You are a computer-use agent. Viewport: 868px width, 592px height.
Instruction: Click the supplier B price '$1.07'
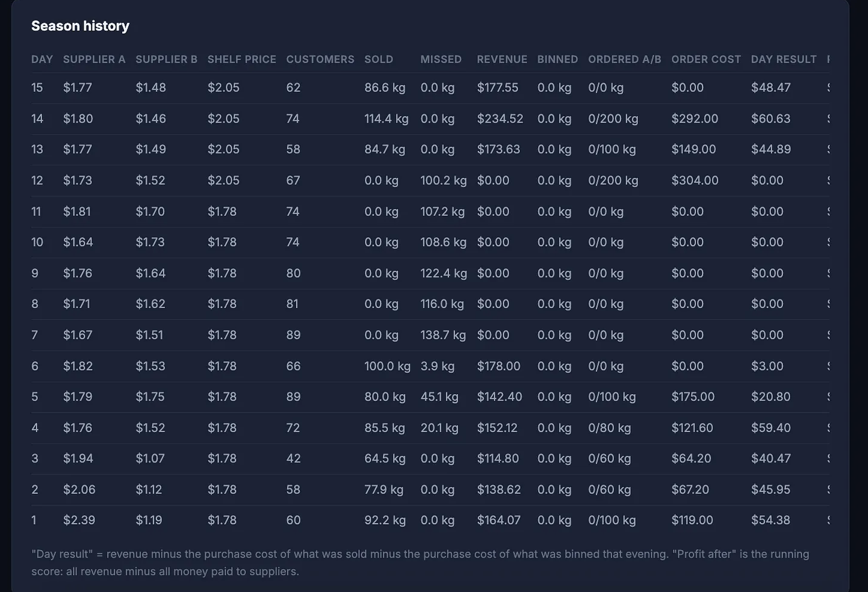tap(150, 459)
